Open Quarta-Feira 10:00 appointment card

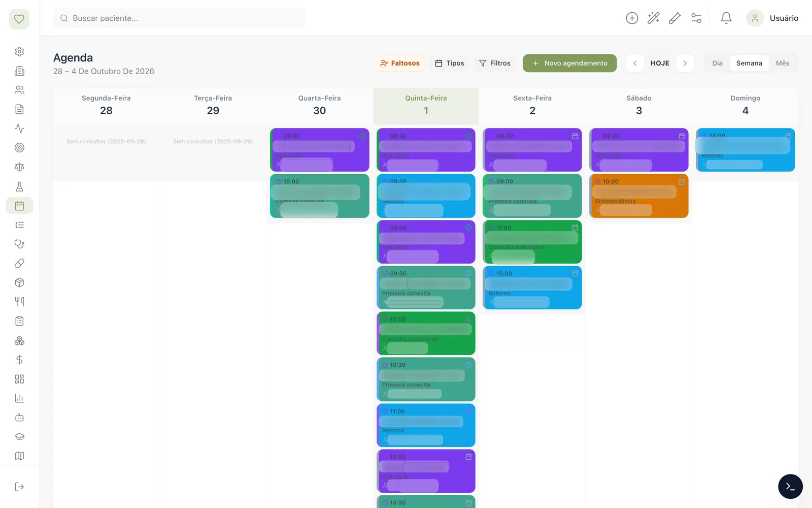[320, 196]
